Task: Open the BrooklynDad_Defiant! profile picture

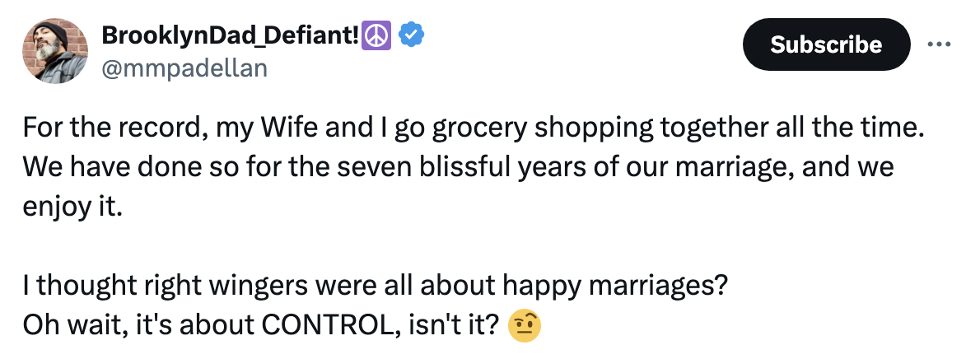Action: point(55,51)
